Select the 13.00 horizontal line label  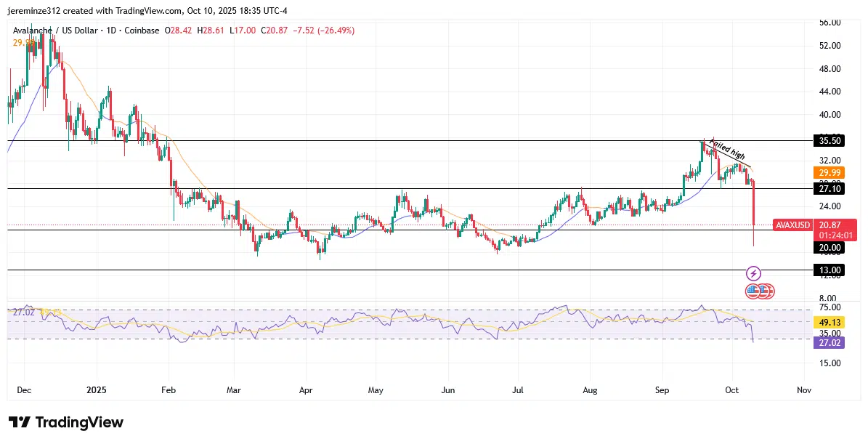click(830, 270)
